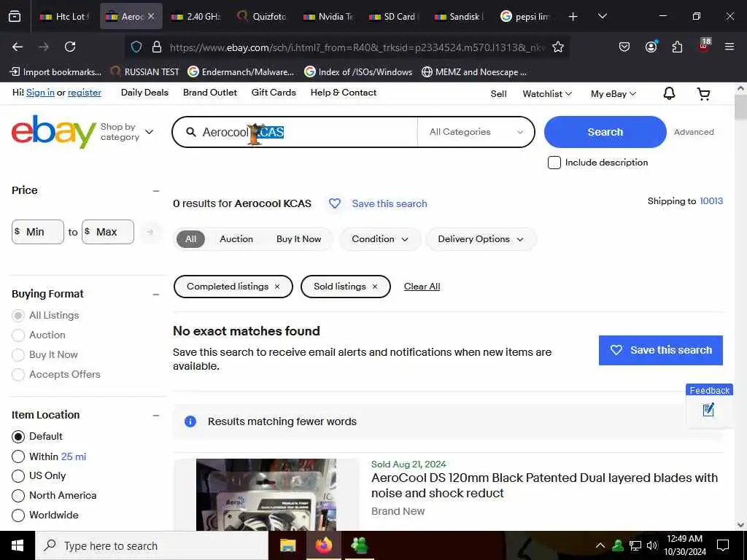The height and width of the screenshot is (560, 747).
Task: Open the eBay shopping cart
Action: [704, 94]
